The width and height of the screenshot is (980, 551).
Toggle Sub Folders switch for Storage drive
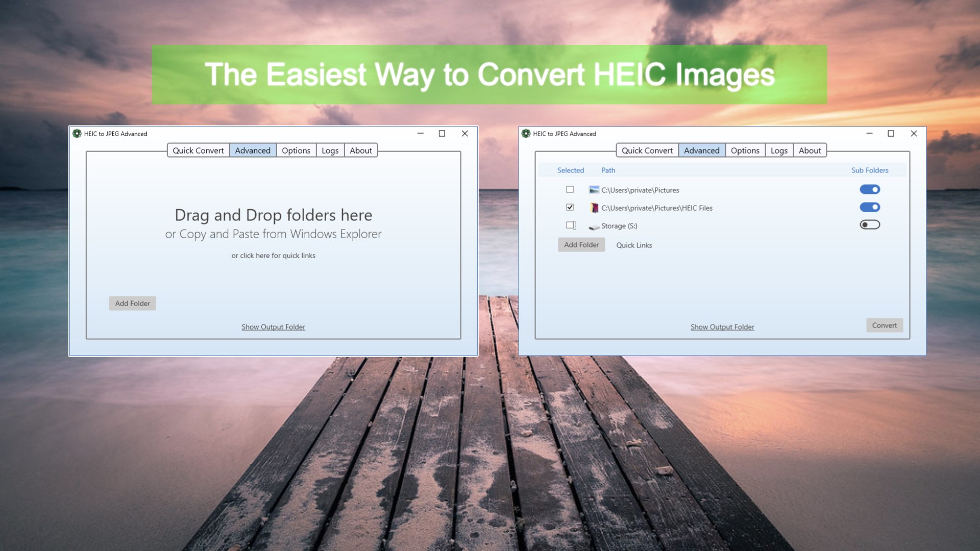click(x=869, y=224)
